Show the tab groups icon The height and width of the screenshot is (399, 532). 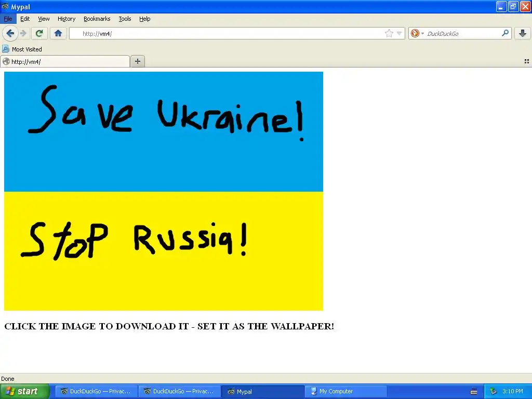[x=527, y=61]
